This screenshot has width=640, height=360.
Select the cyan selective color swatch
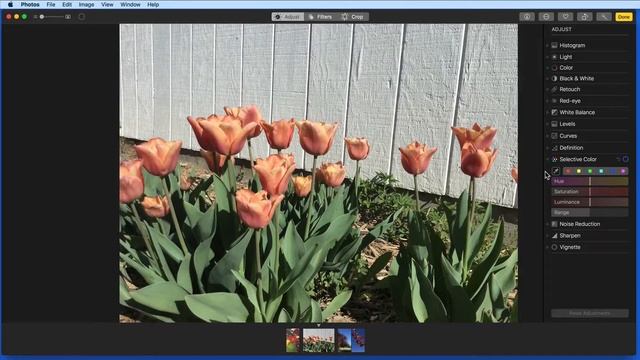[601, 171]
